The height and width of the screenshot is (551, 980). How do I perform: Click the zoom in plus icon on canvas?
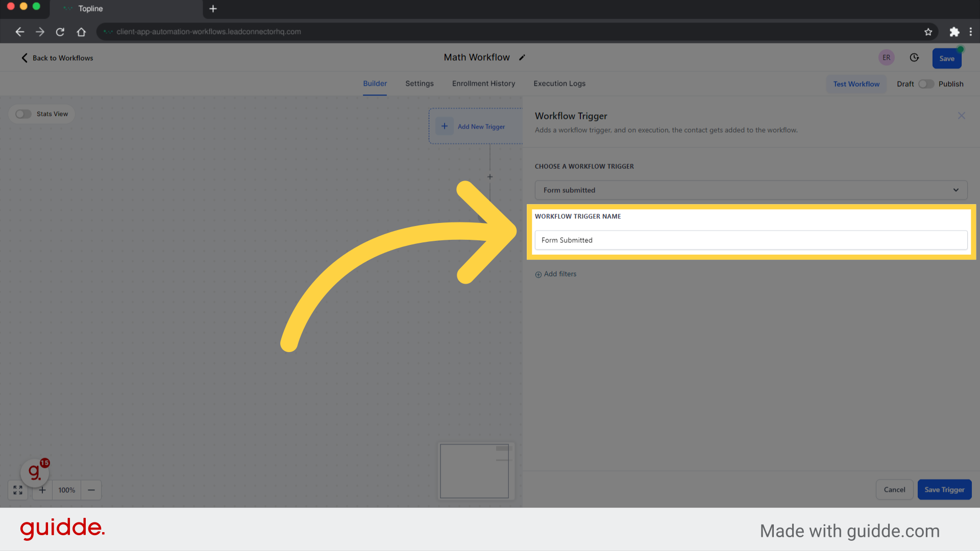(x=42, y=490)
